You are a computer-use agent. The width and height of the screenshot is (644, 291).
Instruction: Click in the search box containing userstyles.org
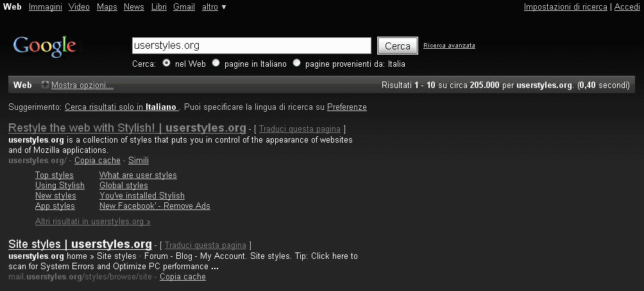[251, 45]
